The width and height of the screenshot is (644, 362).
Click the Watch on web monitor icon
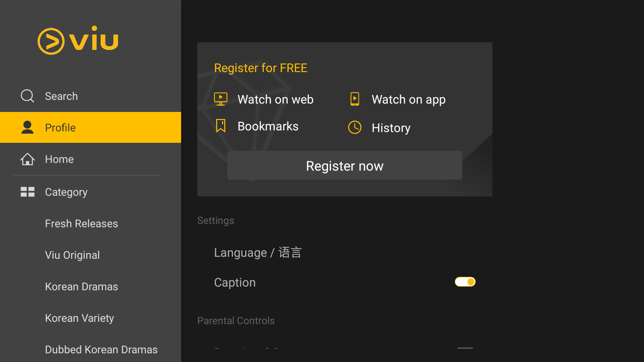221,99
